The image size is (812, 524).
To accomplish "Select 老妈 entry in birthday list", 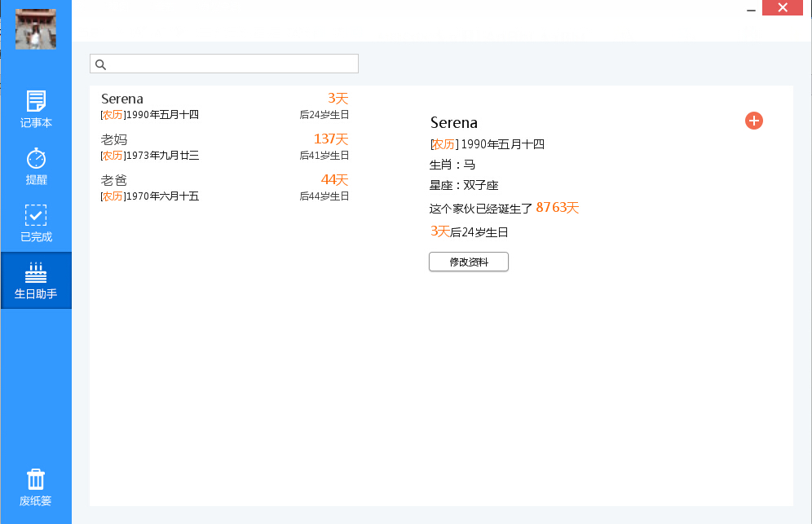I will pyautogui.click(x=114, y=139).
